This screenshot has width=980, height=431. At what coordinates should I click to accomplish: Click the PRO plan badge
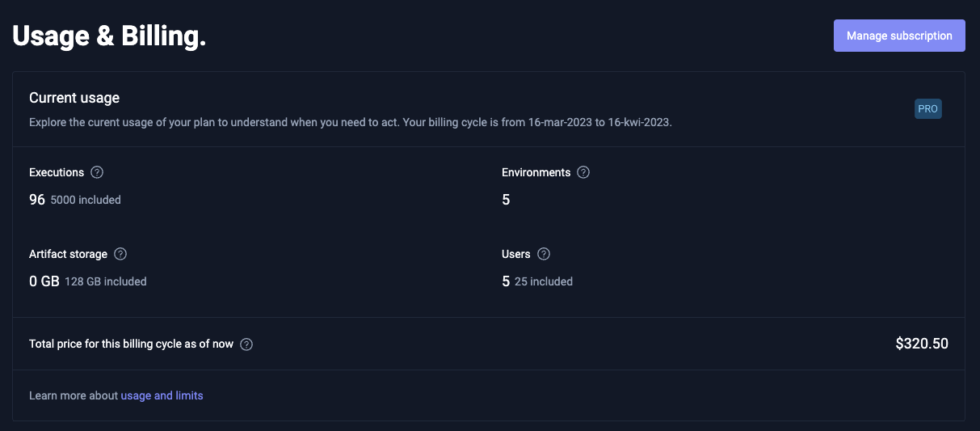[927, 109]
